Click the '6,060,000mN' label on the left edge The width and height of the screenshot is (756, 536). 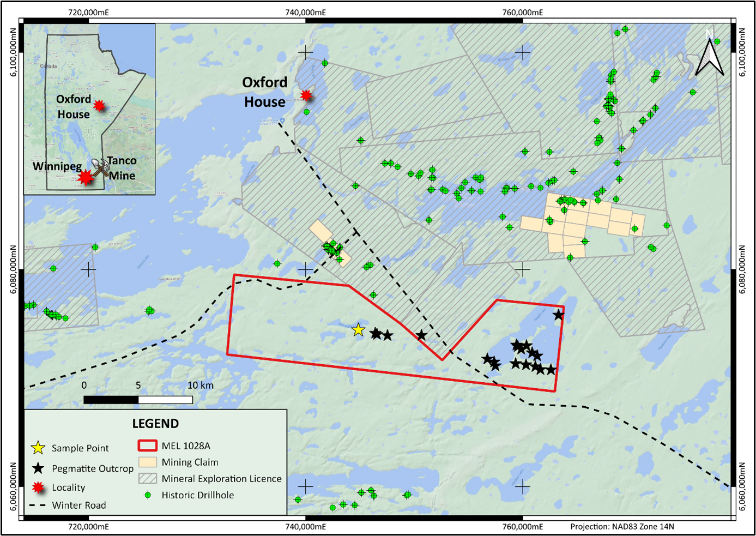click(13, 486)
